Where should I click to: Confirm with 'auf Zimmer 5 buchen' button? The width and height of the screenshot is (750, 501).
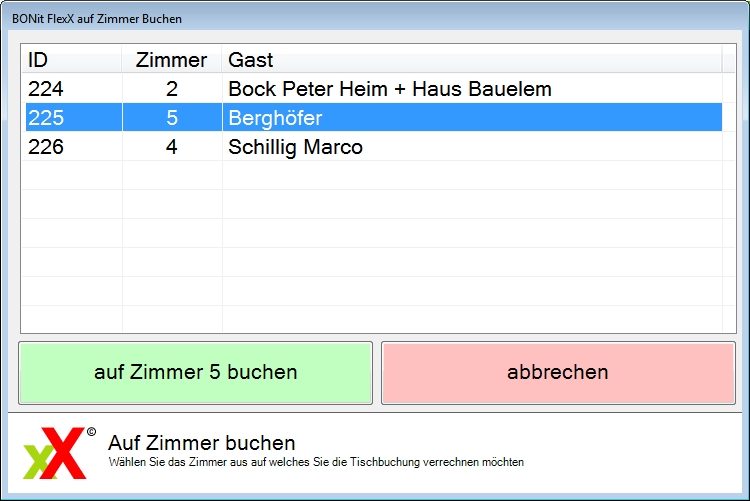coord(195,373)
